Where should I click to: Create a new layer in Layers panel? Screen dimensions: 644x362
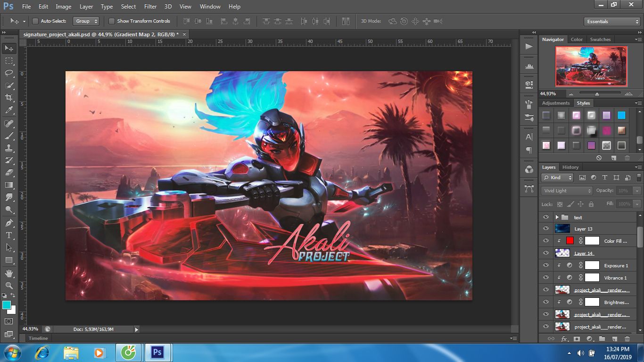(x=614, y=338)
